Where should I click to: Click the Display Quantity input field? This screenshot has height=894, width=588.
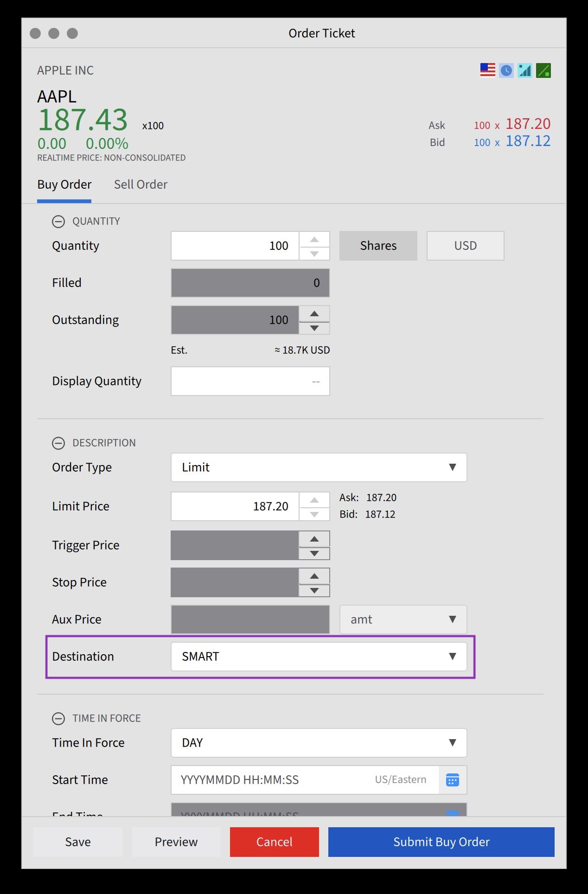[250, 381]
